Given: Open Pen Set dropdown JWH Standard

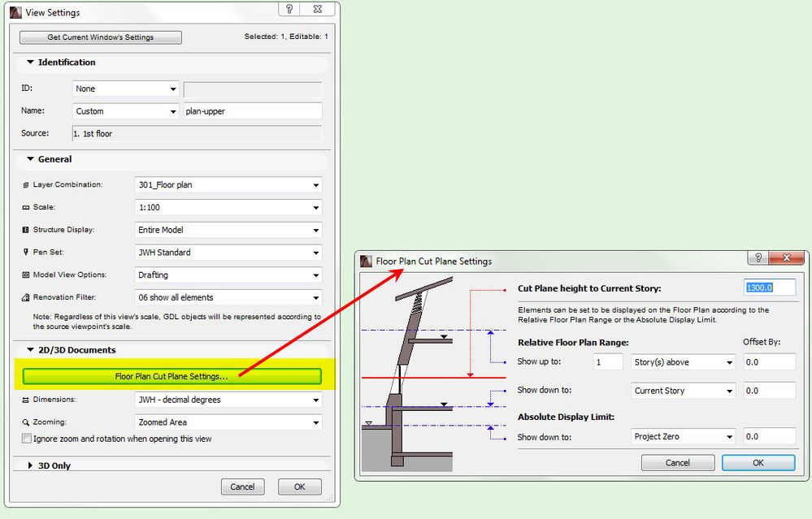Looking at the screenshot, I should tap(228, 253).
